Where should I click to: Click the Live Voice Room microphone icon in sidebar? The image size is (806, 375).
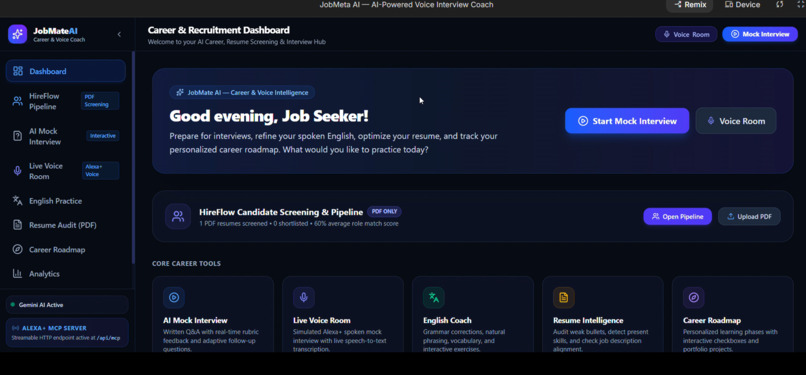(17, 171)
